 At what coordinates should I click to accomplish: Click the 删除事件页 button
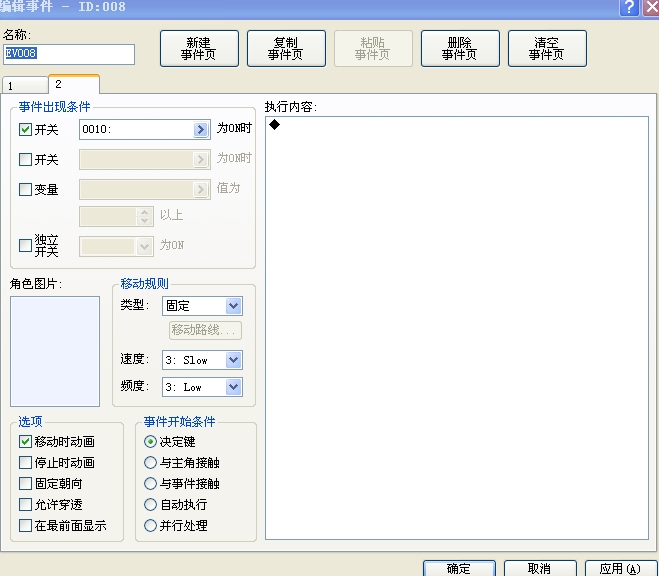460,48
